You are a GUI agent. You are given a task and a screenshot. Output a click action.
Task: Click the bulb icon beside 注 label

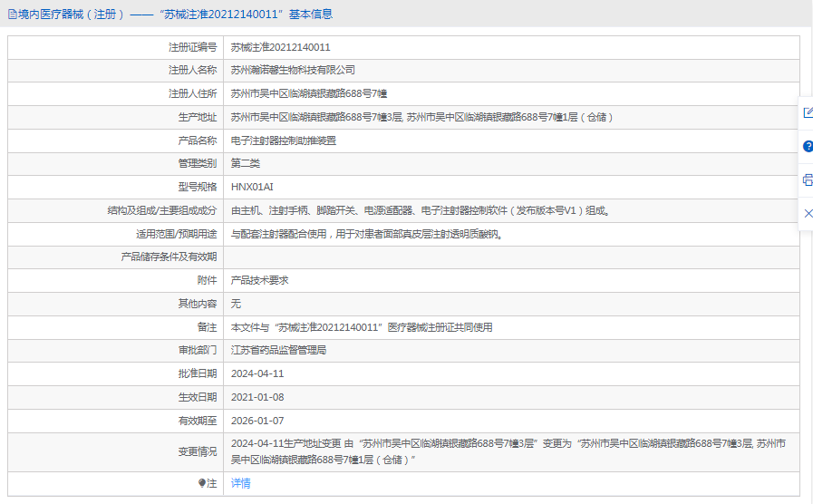pyautogui.click(x=202, y=483)
